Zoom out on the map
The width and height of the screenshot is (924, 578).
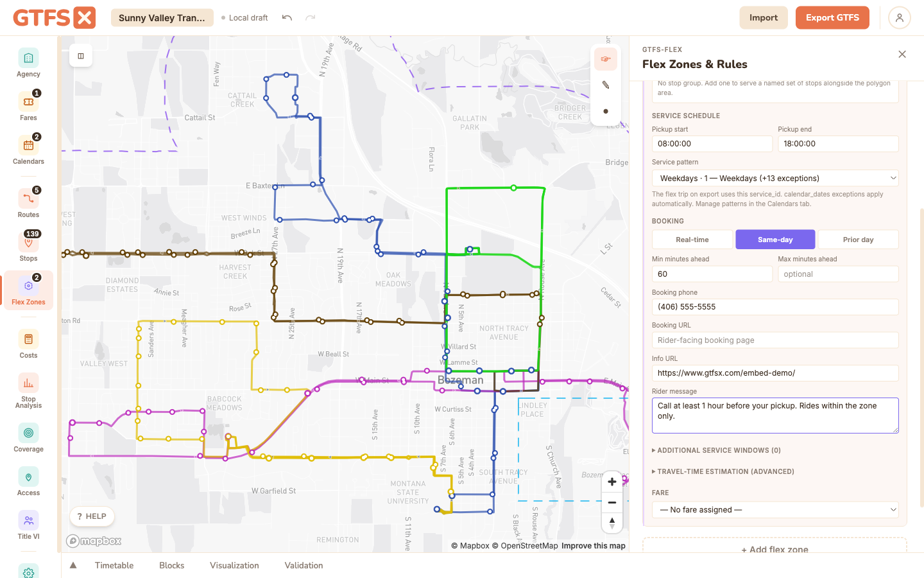pos(612,502)
